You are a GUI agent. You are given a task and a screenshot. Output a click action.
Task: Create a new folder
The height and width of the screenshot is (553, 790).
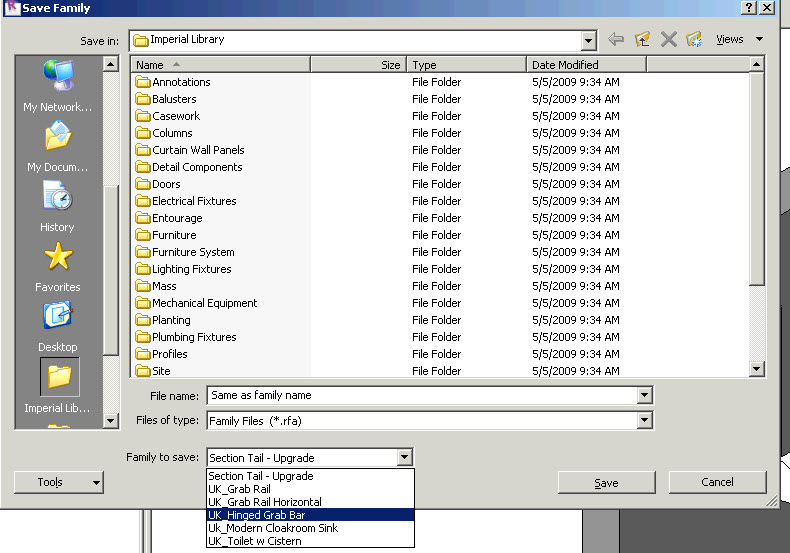click(x=694, y=39)
